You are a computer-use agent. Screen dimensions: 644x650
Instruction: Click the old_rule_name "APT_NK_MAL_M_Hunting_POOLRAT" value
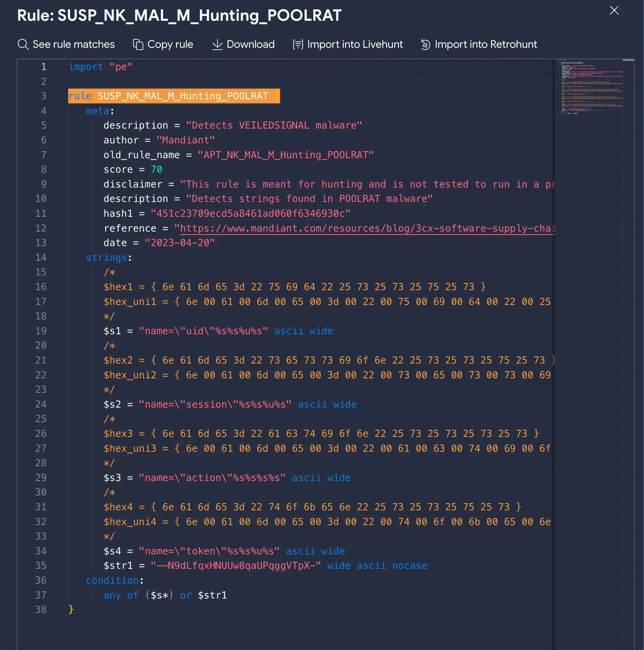[286, 155]
